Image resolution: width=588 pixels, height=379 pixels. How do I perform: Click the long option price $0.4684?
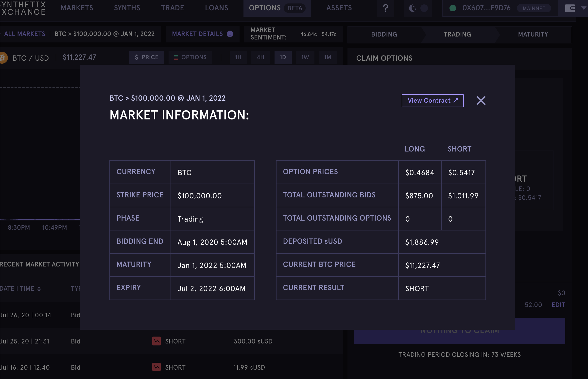(420, 172)
